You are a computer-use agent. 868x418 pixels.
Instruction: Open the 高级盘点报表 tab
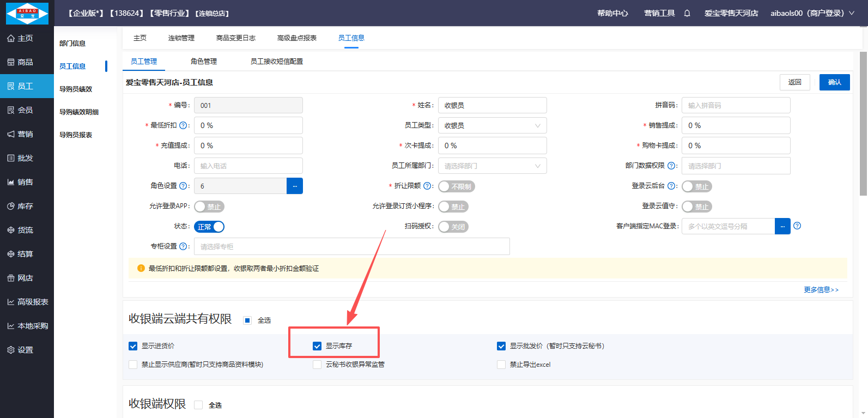[x=296, y=38]
